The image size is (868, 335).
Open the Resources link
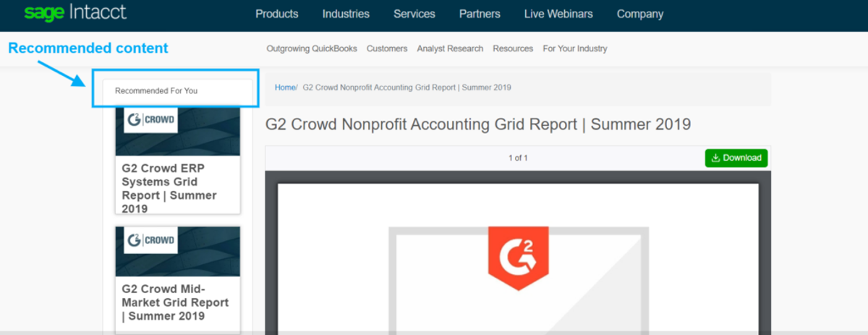click(513, 48)
